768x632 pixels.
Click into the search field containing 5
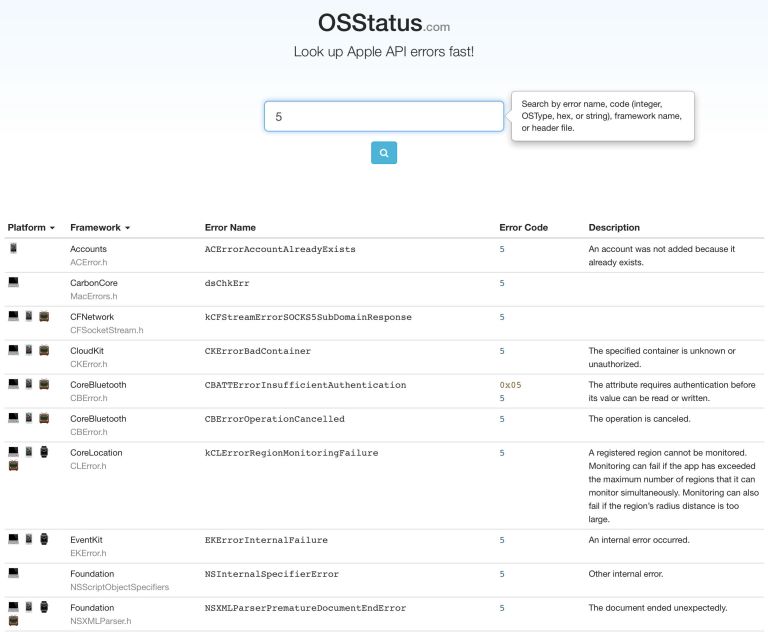tap(384, 117)
